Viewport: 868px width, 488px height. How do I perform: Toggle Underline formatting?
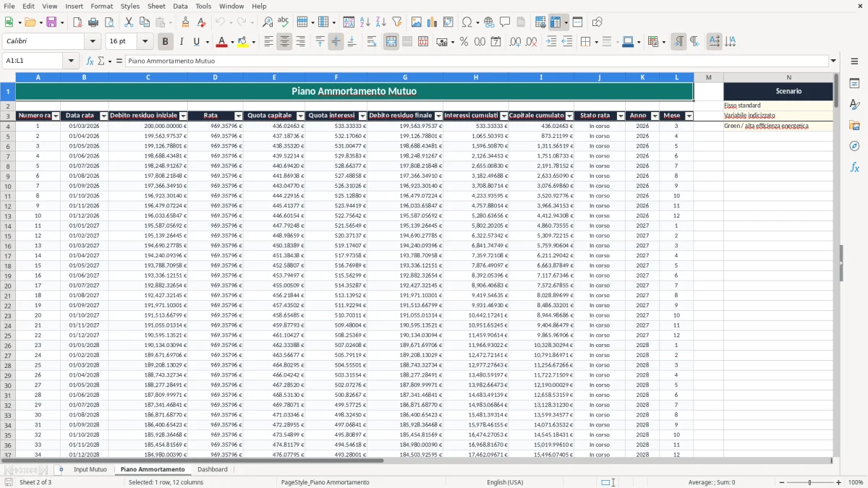point(197,42)
